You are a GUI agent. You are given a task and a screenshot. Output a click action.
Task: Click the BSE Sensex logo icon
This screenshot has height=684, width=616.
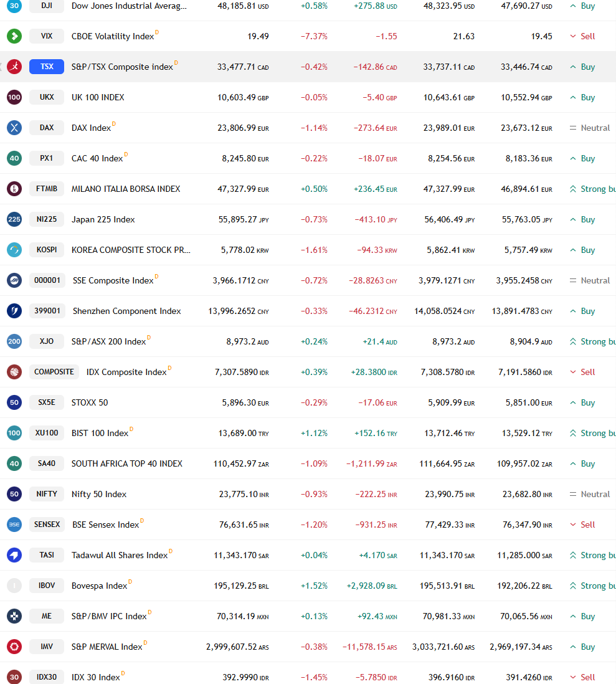click(14, 525)
